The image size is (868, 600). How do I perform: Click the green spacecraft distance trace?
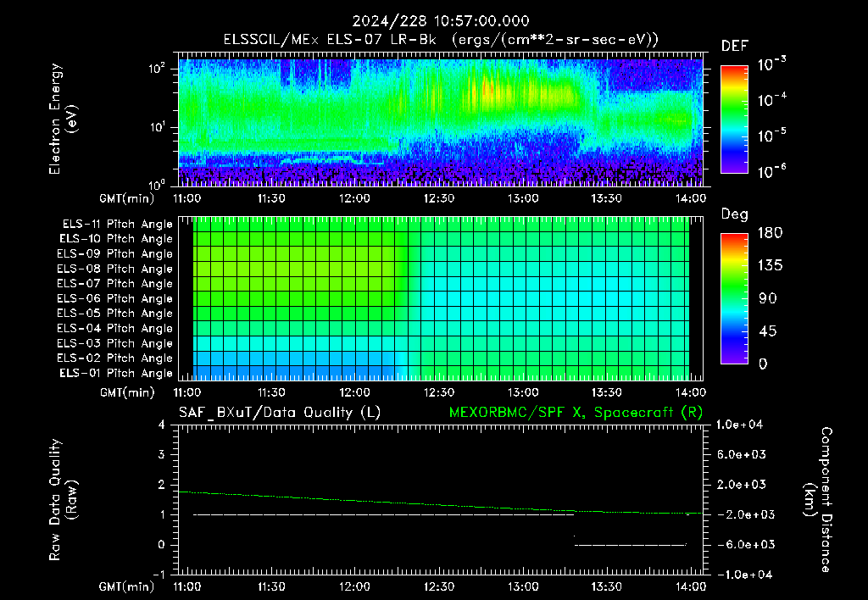(x=441, y=504)
